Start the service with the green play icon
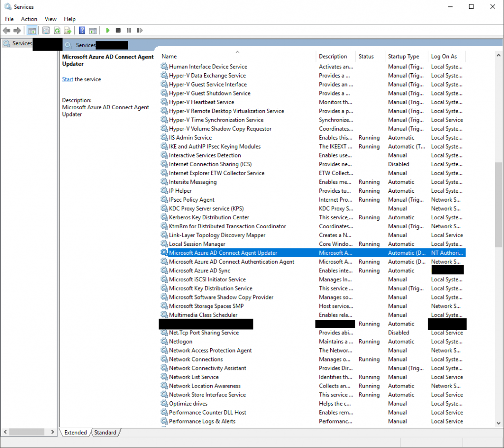 (108, 30)
